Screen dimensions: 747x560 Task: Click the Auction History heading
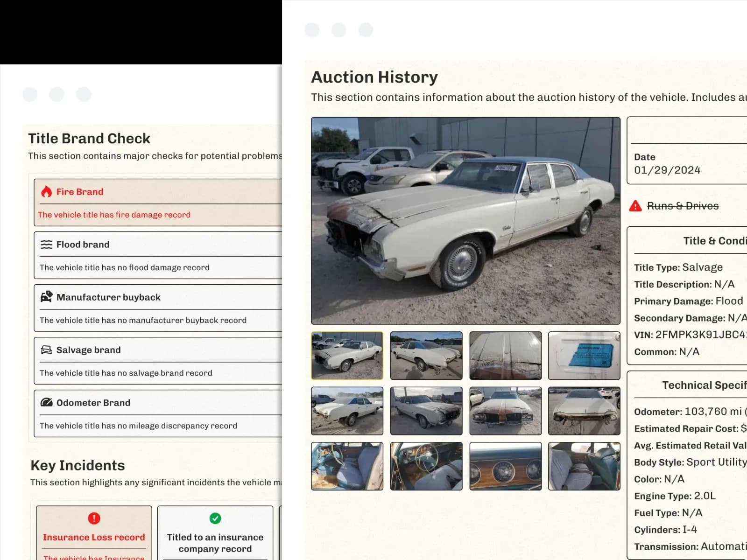tap(374, 77)
